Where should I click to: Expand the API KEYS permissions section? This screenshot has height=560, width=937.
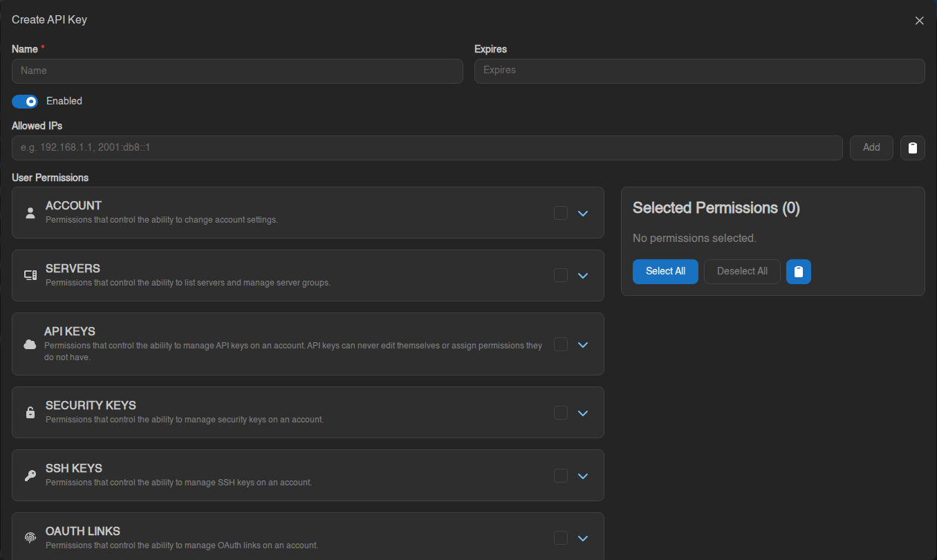pyautogui.click(x=583, y=344)
